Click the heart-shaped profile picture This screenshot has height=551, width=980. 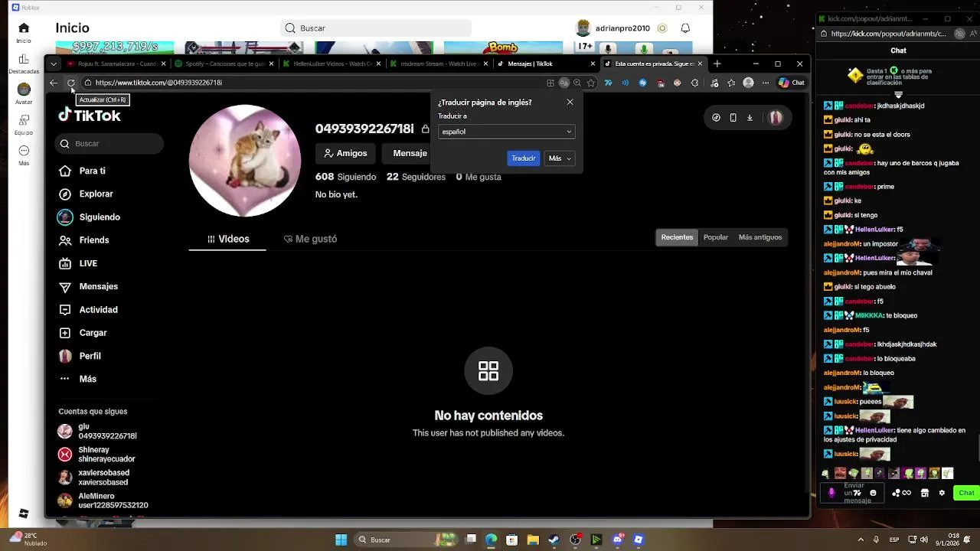point(245,161)
